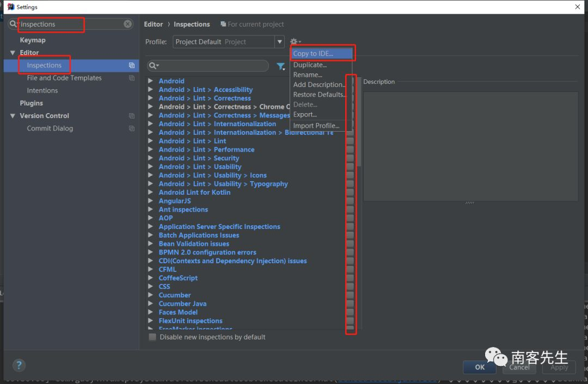Select Intentions in the sidebar
The image size is (588, 384).
pos(42,90)
